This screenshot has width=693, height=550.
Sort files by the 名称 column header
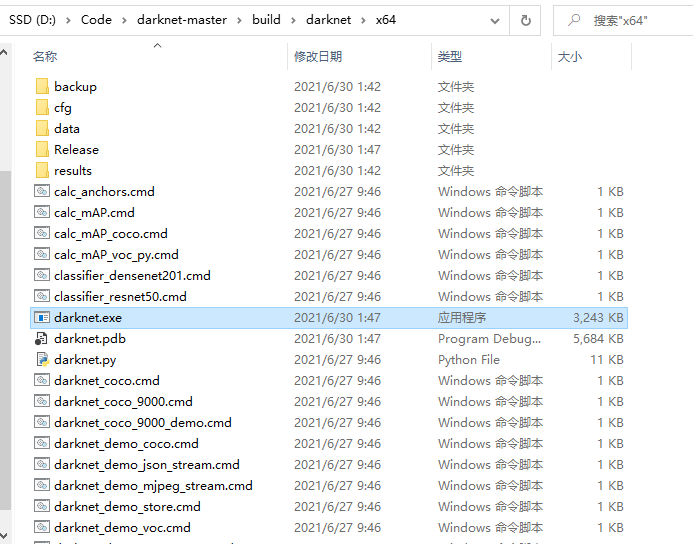pyautogui.click(x=45, y=57)
